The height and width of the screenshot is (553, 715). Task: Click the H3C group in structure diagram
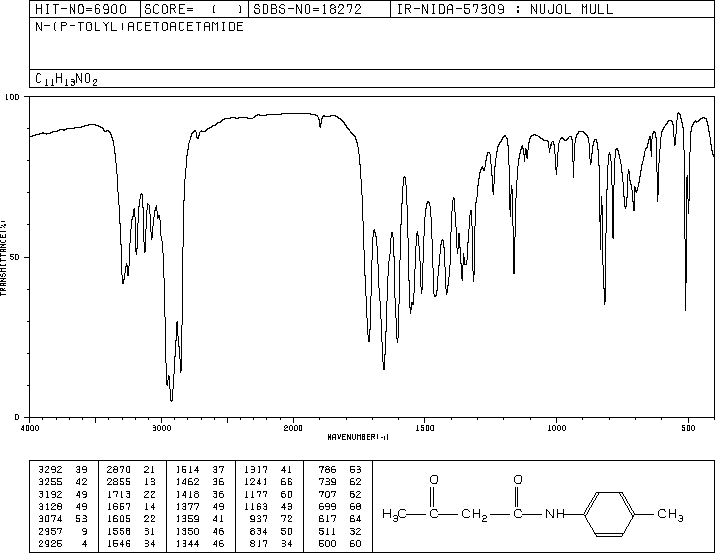pos(394,515)
